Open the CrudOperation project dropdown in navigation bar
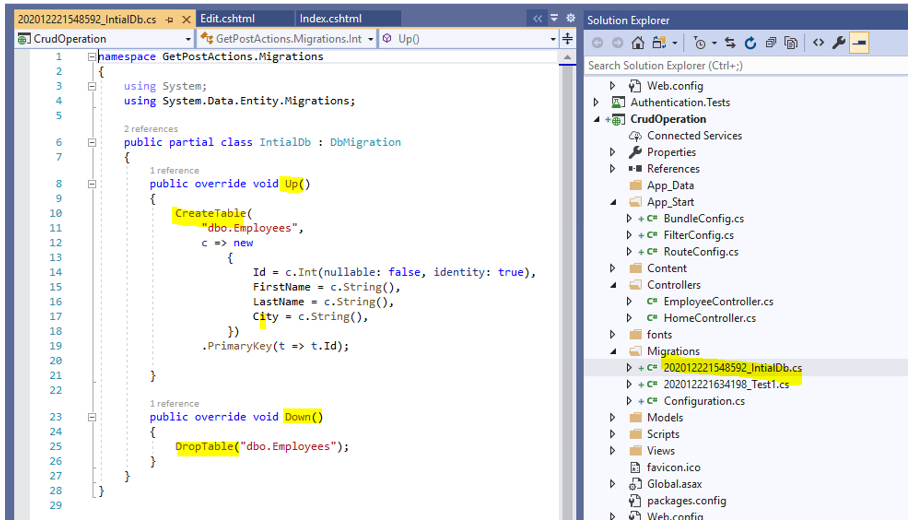 pos(188,39)
